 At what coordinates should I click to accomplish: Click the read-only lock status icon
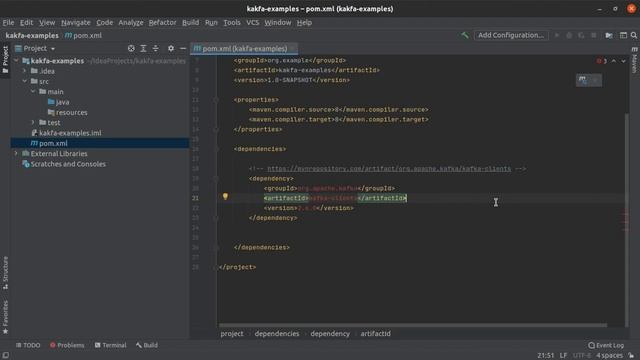(631, 356)
